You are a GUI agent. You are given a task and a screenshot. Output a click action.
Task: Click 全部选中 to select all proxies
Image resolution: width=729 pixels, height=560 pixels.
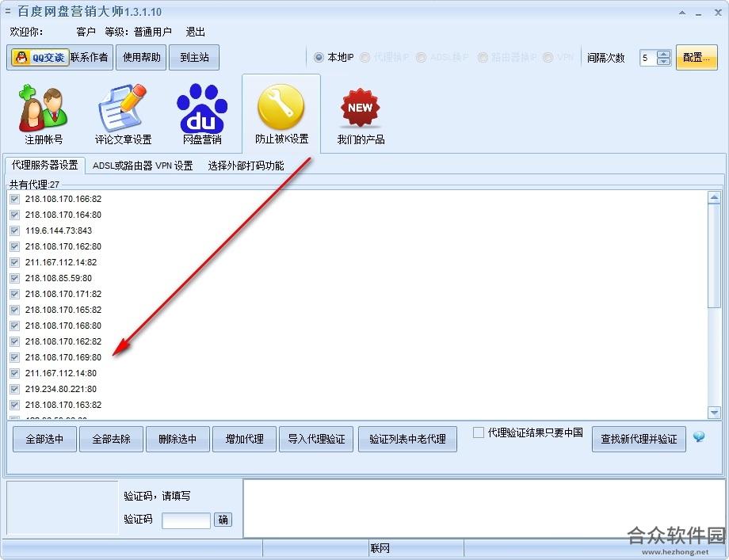coord(44,439)
